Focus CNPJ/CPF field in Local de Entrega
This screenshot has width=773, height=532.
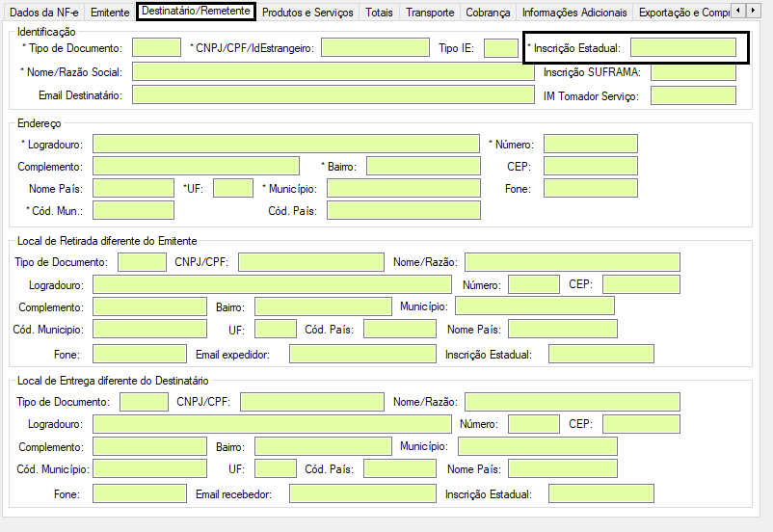click(x=312, y=402)
